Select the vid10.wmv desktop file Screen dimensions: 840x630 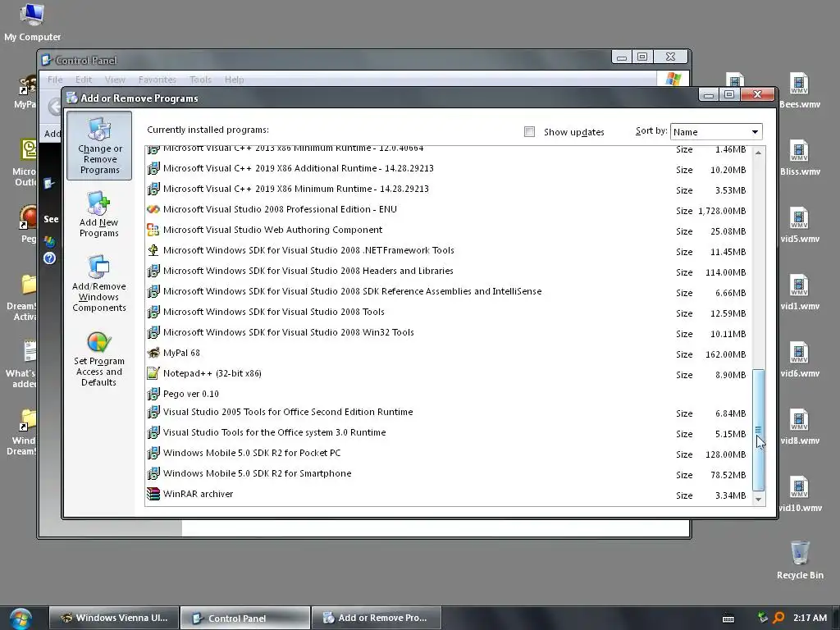799,495
